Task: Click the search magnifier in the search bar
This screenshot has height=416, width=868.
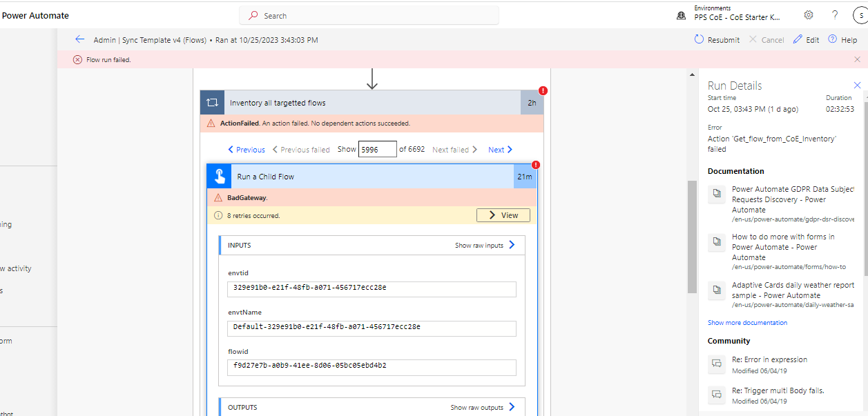Action: 251,14
